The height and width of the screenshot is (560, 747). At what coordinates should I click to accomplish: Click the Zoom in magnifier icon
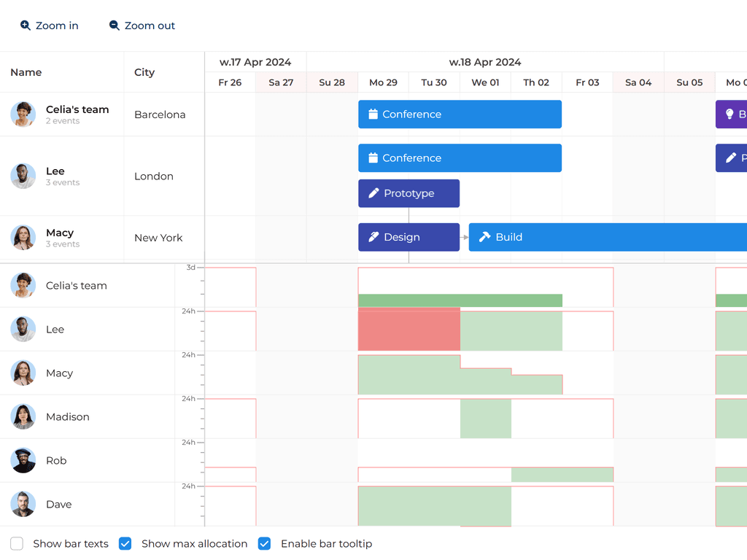[26, 26]
